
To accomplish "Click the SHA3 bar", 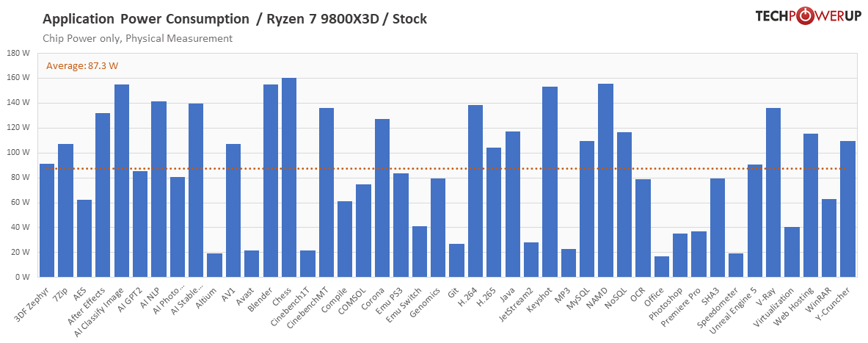I will [718, 228].
